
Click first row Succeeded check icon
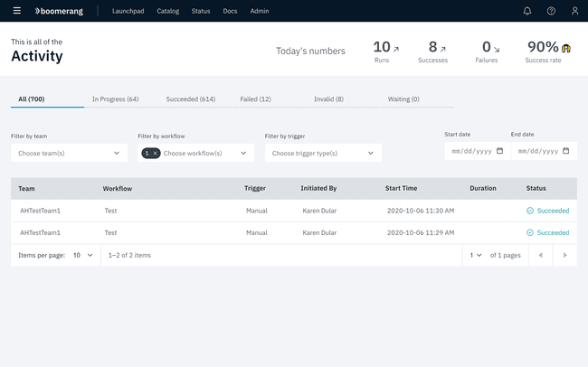coord(530,211)
